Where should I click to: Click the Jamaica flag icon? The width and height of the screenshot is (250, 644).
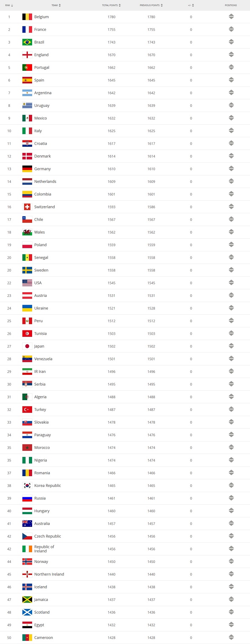27,599
